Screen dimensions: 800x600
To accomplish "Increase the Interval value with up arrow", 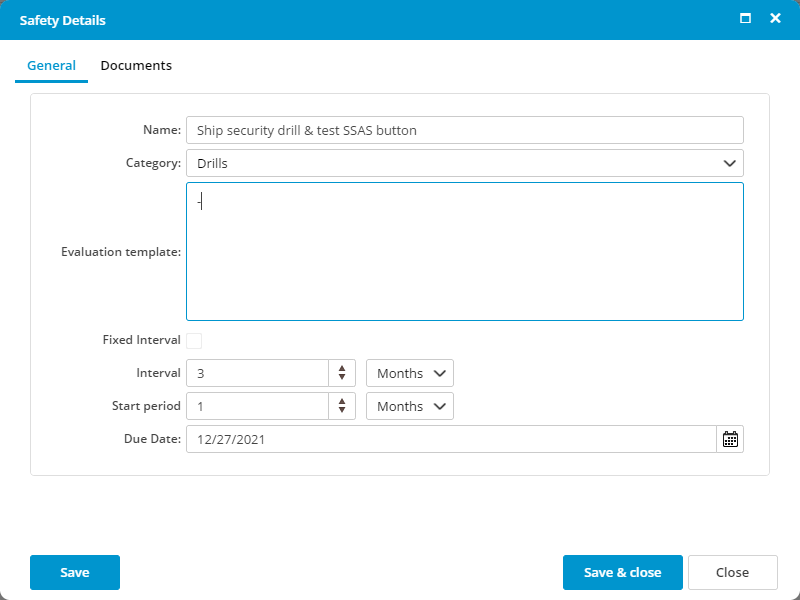I will [342, 368].
